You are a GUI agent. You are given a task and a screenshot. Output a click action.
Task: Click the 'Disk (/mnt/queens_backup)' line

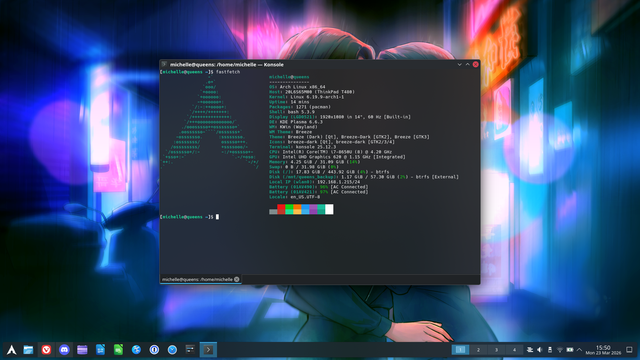pyautogui.click(x=364, y=177)
